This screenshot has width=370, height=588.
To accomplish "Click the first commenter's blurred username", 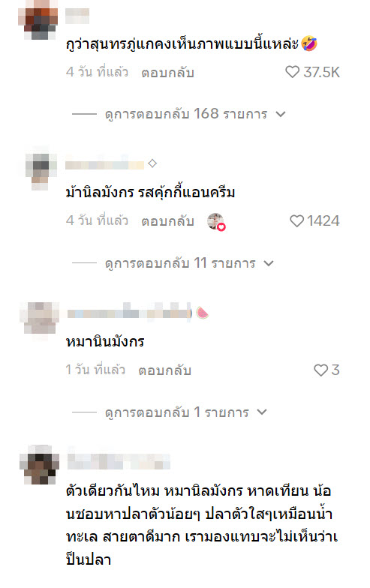I will (x=77, y=16).
